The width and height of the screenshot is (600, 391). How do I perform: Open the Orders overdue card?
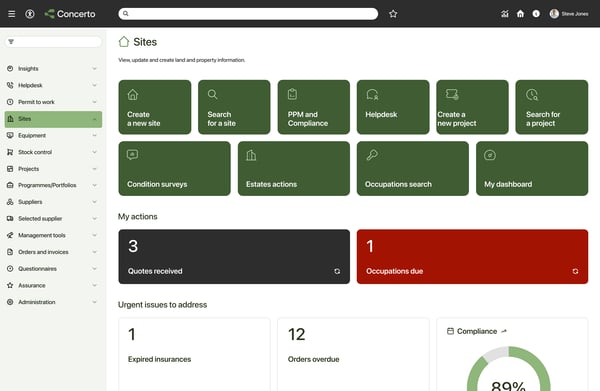point(353,354)
